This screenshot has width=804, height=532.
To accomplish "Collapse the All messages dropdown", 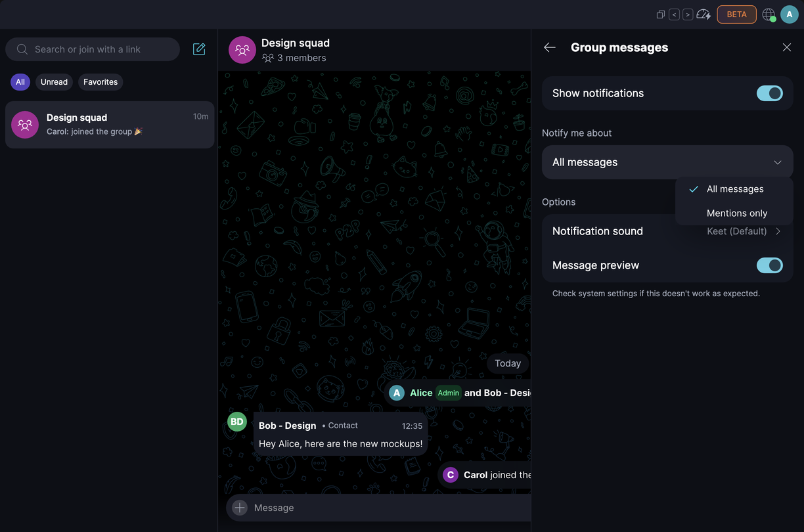I will pyautogui.click(x=667, y=162).
